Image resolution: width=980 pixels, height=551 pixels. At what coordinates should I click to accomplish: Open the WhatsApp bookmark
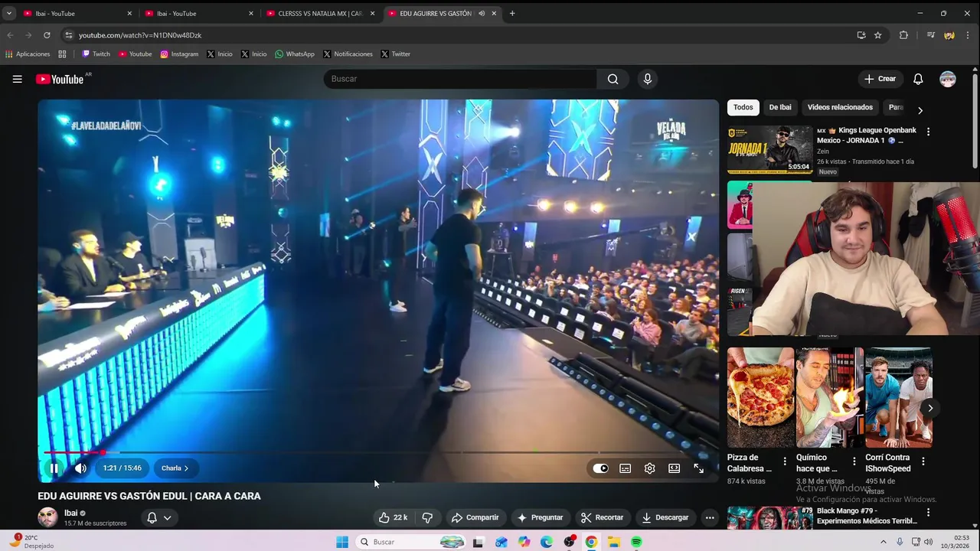(x=295, y=54)
